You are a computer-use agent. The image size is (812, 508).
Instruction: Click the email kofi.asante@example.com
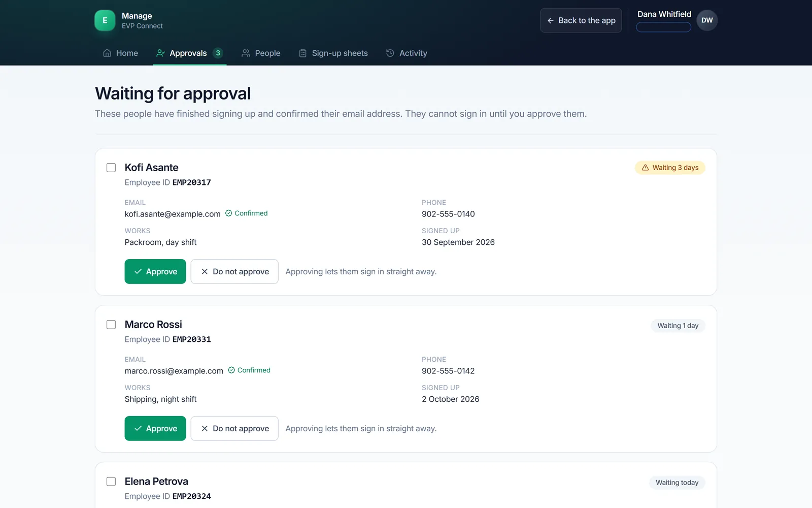click(x=173, y=214)
